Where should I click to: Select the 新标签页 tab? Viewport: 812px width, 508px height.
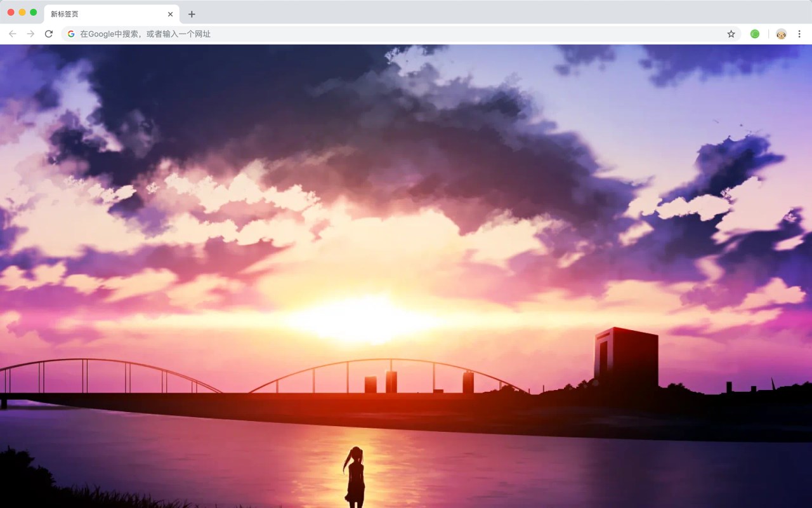pos(112,14)
